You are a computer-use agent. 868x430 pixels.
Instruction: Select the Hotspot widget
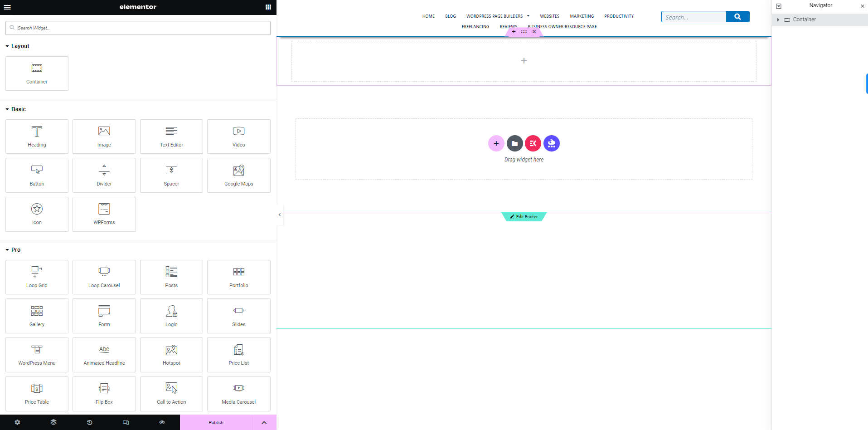tap(171, 355)
